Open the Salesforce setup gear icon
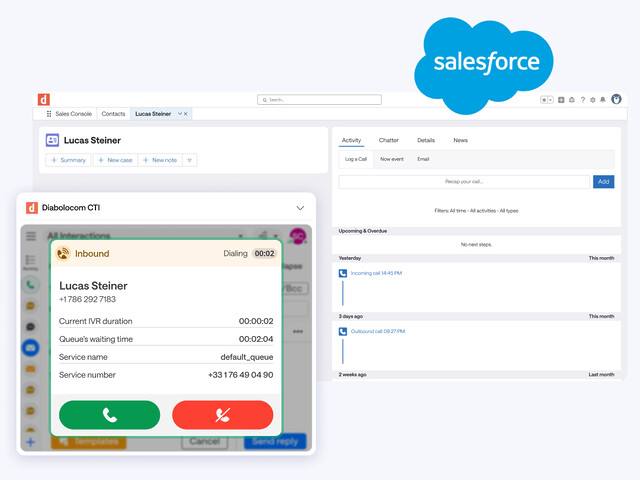This screenshot has height=480, width=640. 593,100
